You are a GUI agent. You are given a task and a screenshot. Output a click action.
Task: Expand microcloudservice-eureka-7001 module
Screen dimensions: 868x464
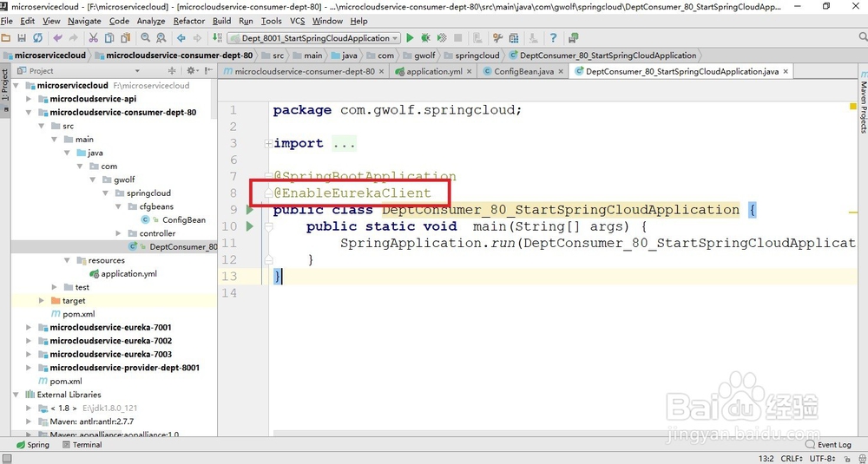[29, 327]
